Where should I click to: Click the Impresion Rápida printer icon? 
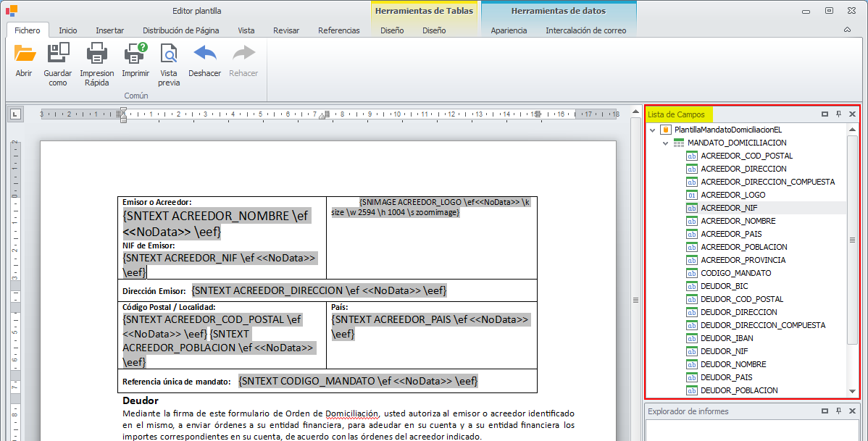96,54
